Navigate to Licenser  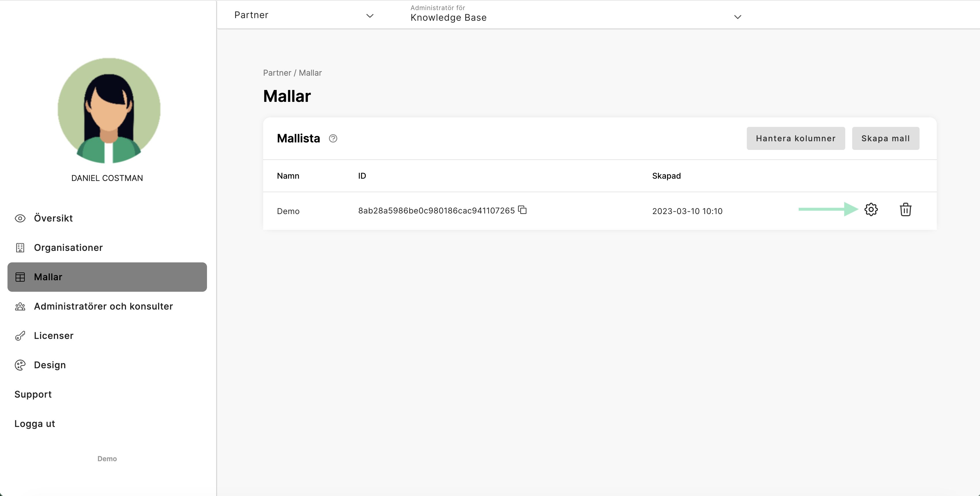point(107,336)
